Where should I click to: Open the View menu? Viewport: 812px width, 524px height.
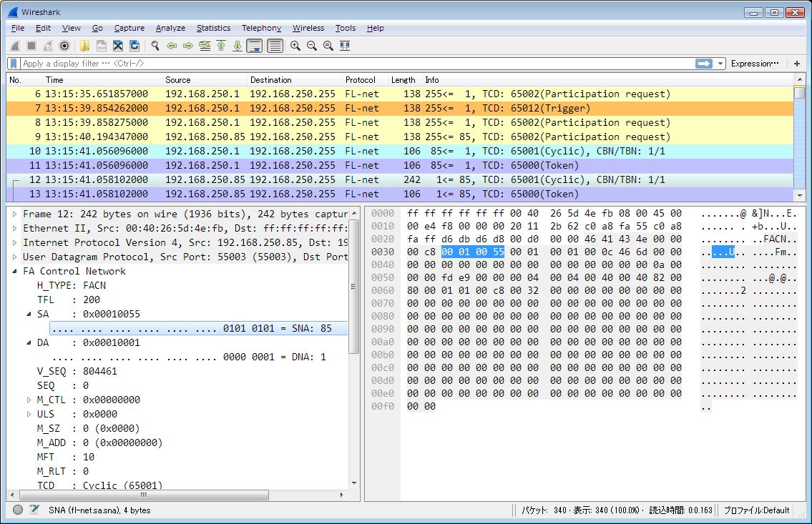(x=72, y=28)
